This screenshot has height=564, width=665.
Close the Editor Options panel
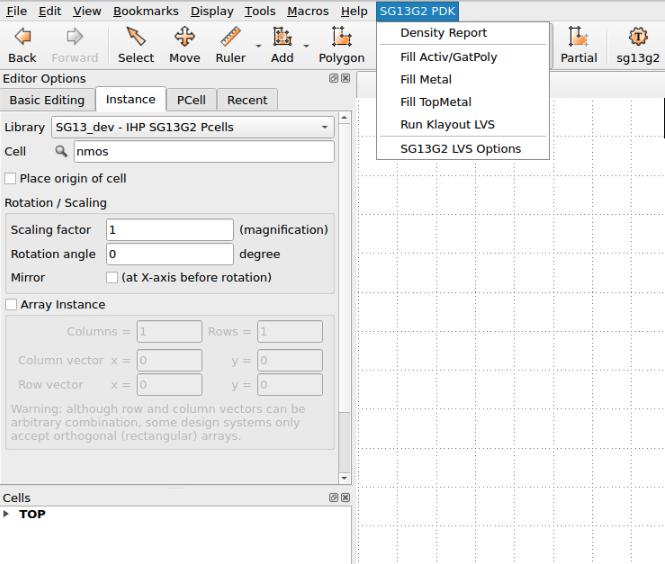pyautogui.click(x=346, y=78)
